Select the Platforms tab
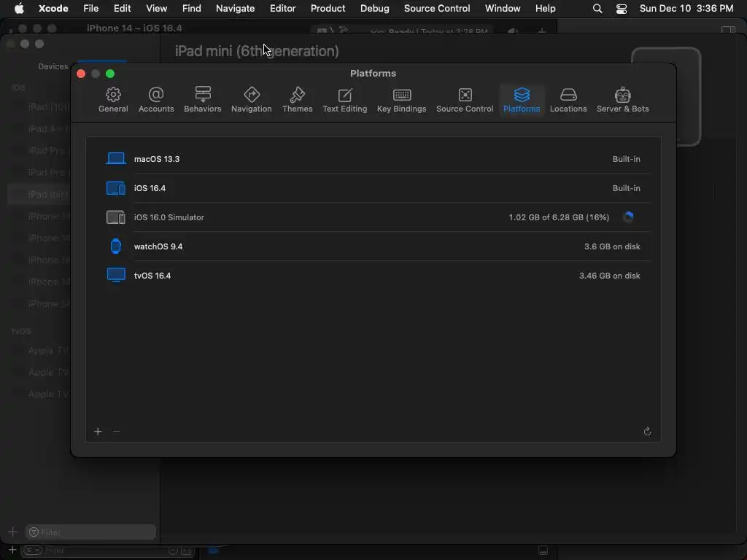This screenshot has height=560, width=747. tap(522, 100)
